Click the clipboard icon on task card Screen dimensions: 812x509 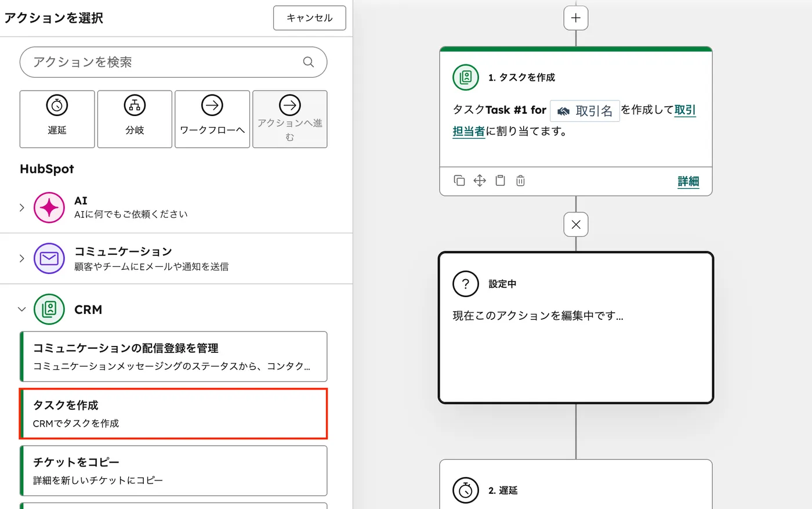click(500, 181)
